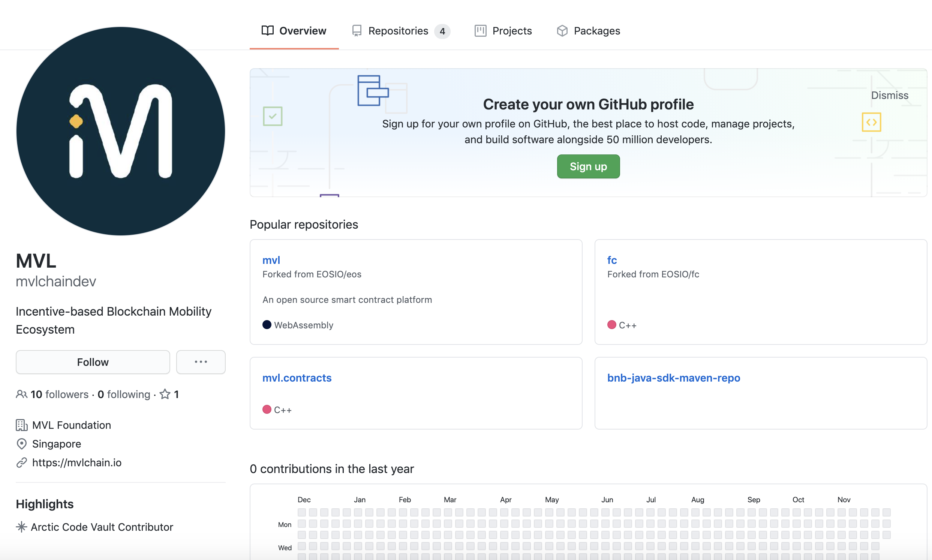Click the yellow code brackets icon
The width and height of the screenshot is (932, 560).
tap(871, 122)
